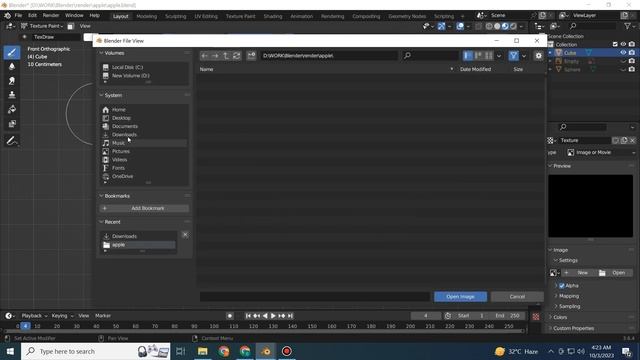Toggle file filtering in file browser

click(x=513, y=56)
